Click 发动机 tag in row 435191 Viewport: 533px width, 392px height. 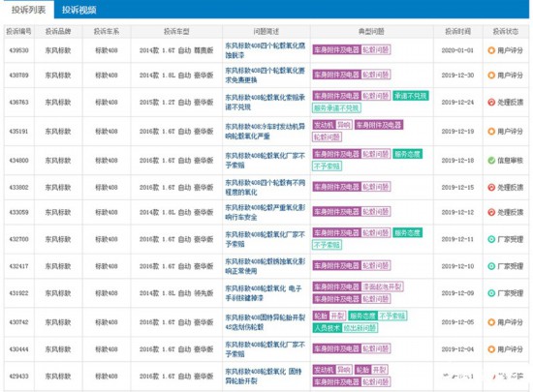[324, 125]
